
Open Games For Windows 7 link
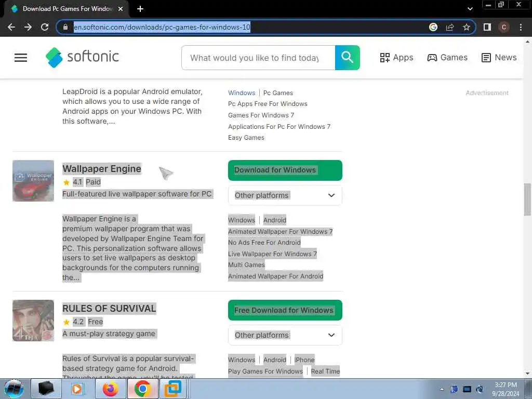(x=261, y=115)
